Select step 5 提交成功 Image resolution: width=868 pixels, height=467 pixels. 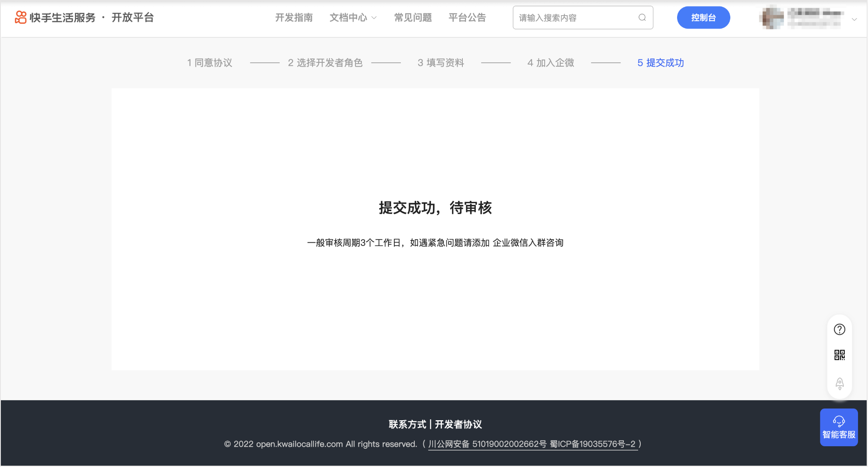point(660,63)
